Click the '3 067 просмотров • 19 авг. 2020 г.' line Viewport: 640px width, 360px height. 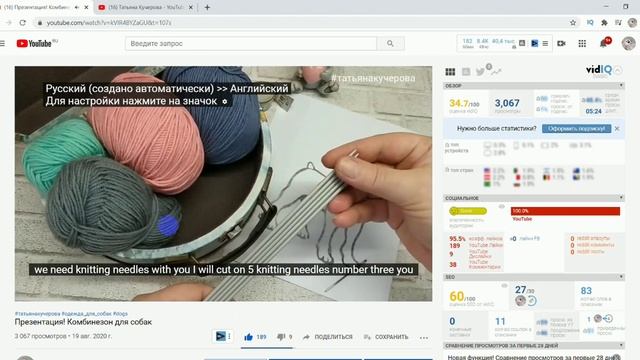(x=63, y=336)
